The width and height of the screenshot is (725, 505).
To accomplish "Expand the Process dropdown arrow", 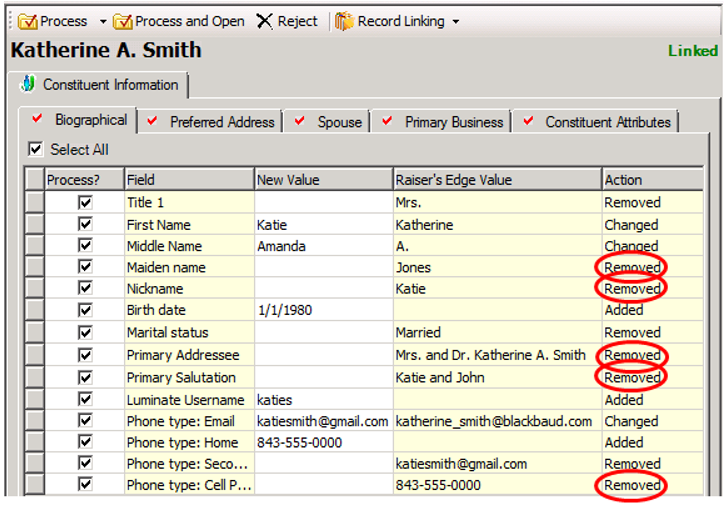I will (x=102, y=21).
